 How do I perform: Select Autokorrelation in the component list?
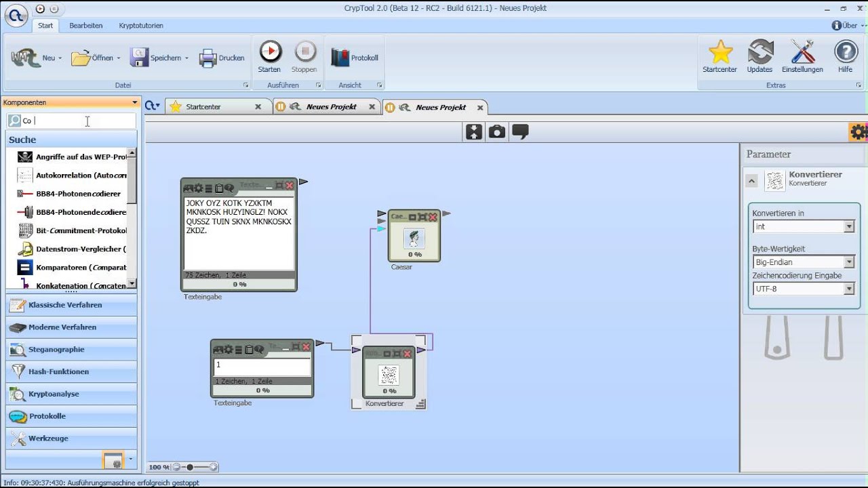(73, 176)
